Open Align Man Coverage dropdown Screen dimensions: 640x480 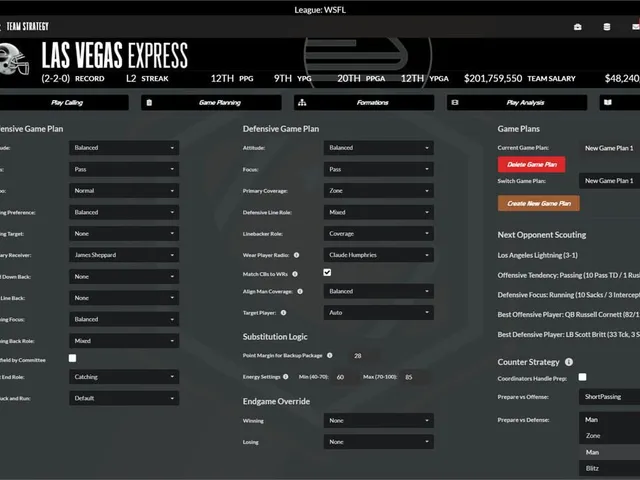click(379, 291)
